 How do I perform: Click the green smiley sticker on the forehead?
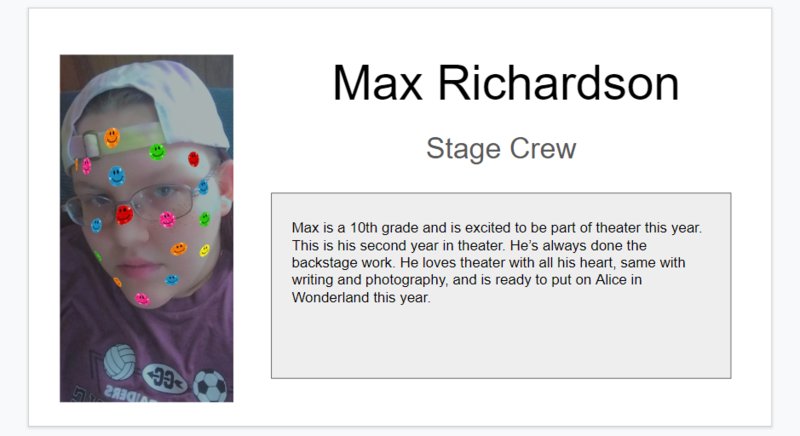(157, 151)
